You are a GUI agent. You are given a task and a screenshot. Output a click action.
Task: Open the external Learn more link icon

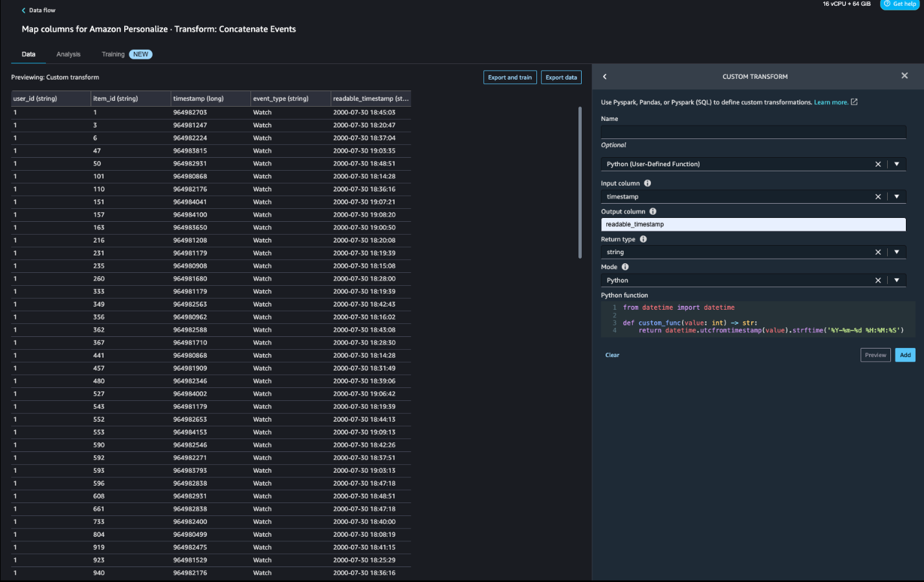coord(854,102)
